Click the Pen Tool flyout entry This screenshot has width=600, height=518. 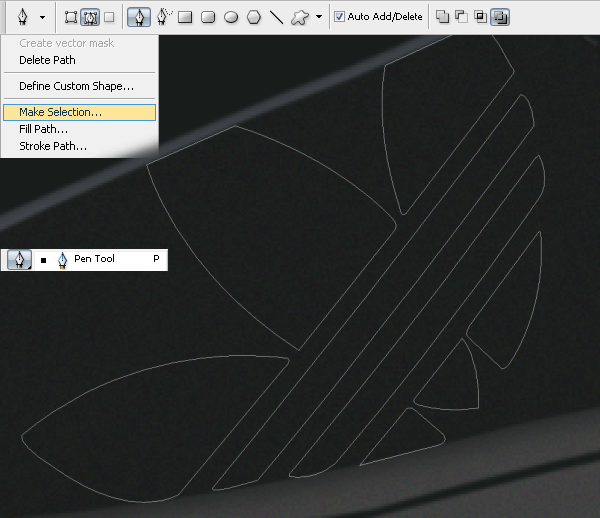pyautogui.click(x=101, y=259)
